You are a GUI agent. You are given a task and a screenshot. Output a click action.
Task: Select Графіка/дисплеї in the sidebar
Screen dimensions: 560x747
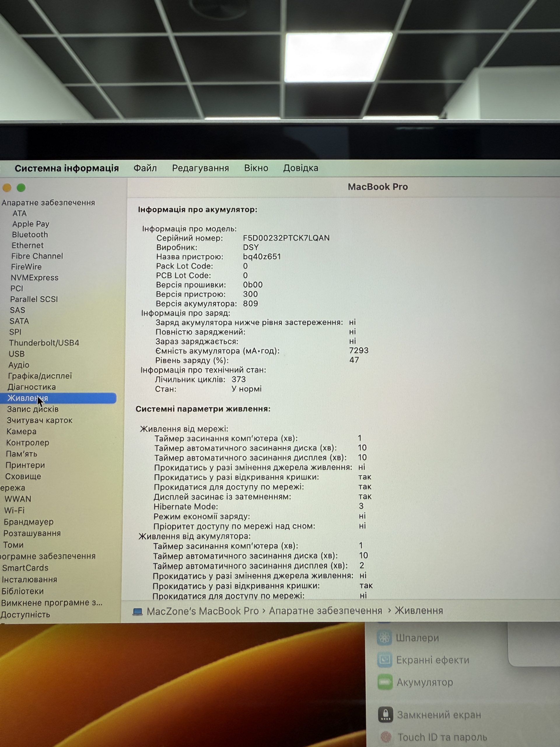point(40,376)
